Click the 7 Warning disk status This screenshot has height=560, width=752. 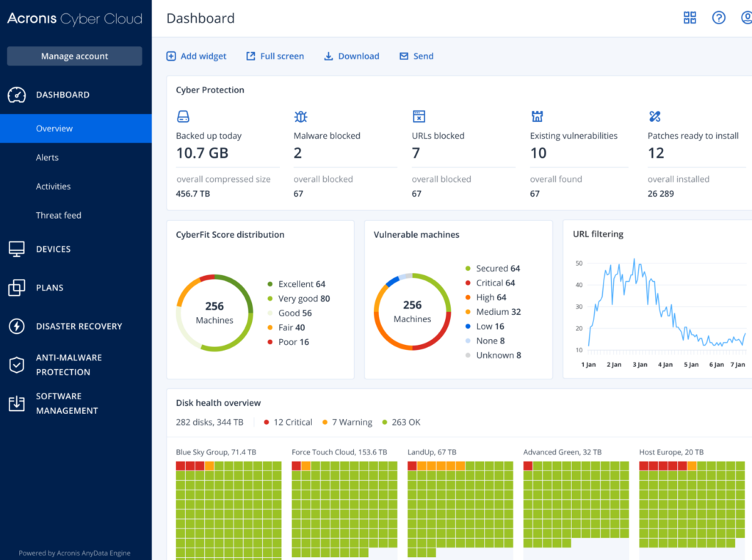tap(347, 423)
